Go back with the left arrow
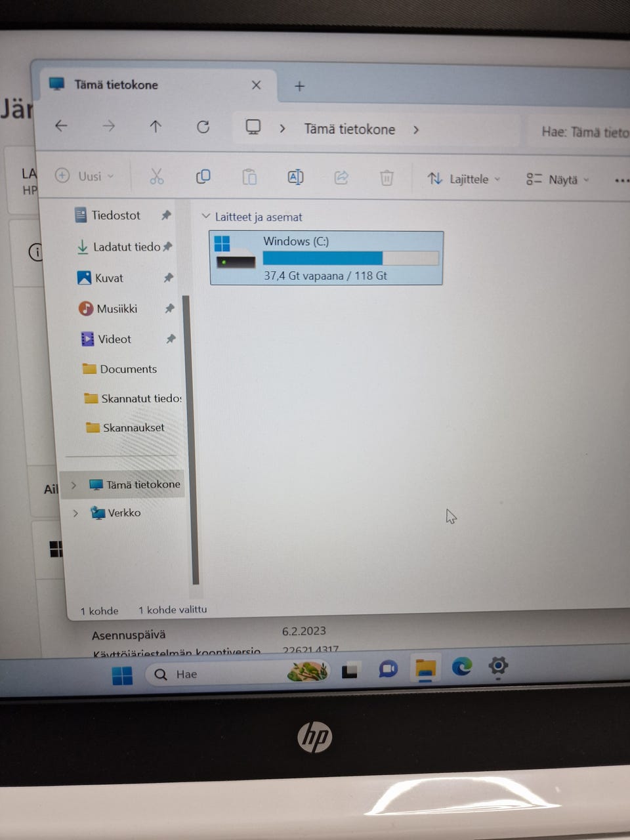 [x=61, y=125]
